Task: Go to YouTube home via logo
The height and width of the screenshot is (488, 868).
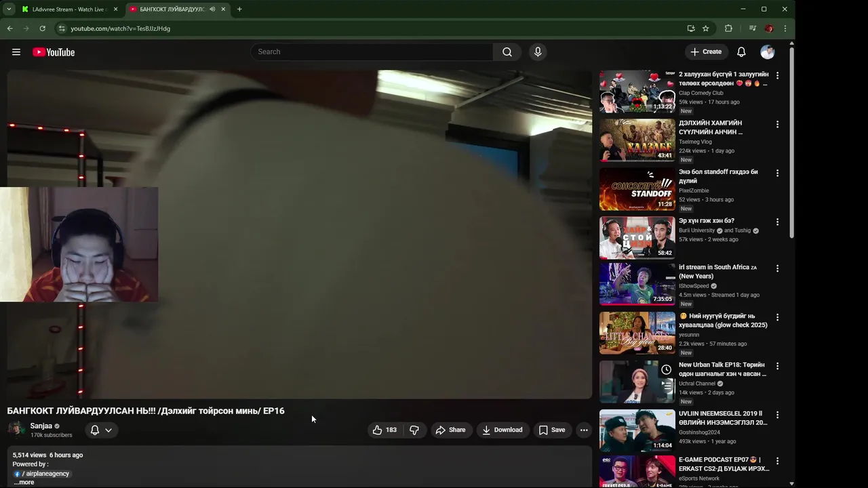Action: tap(54, 52)
